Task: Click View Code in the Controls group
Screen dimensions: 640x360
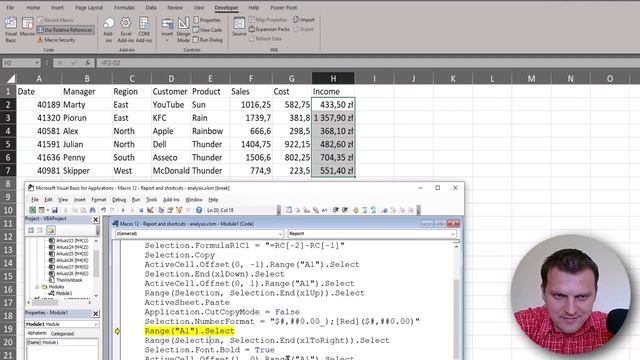Action: [x=207, y=30]
